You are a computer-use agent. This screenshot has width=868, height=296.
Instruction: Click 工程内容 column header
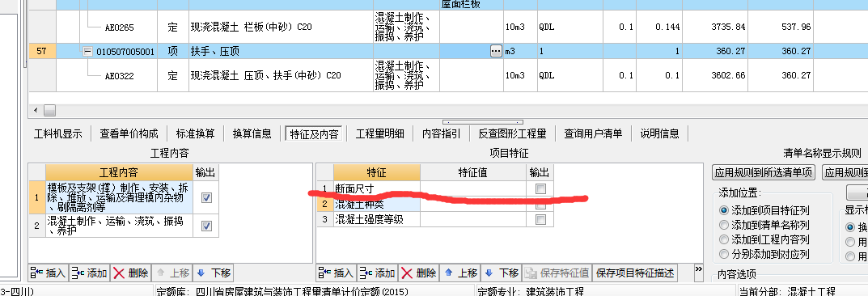[120, 172]
